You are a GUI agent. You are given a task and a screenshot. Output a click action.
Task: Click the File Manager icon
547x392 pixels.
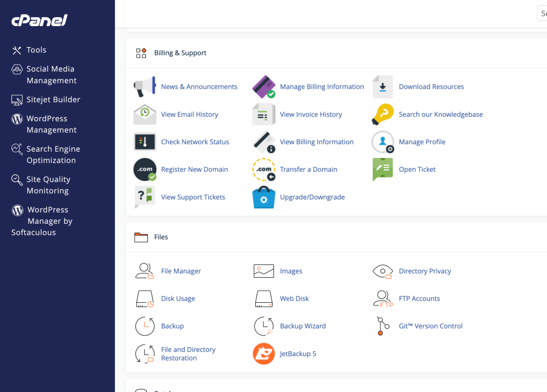click(x=144, y=271)
